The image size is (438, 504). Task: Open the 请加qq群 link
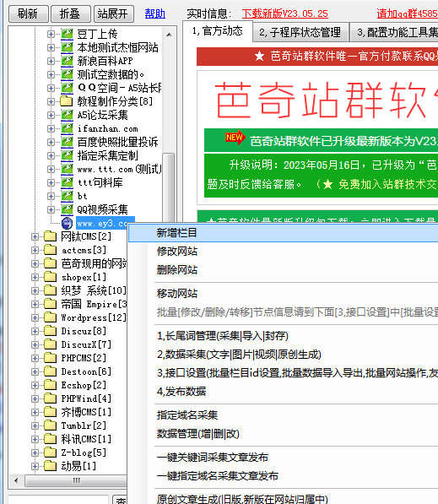click(x=407, y=14)
